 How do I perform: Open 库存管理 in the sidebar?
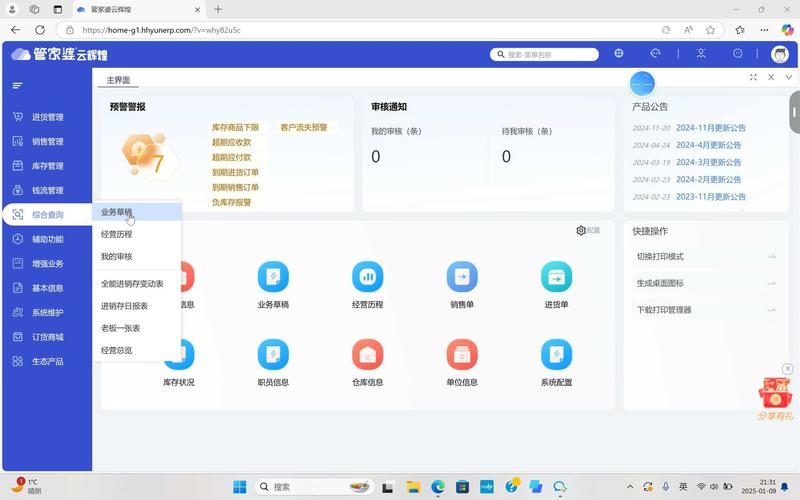click(x=47, y=166)
